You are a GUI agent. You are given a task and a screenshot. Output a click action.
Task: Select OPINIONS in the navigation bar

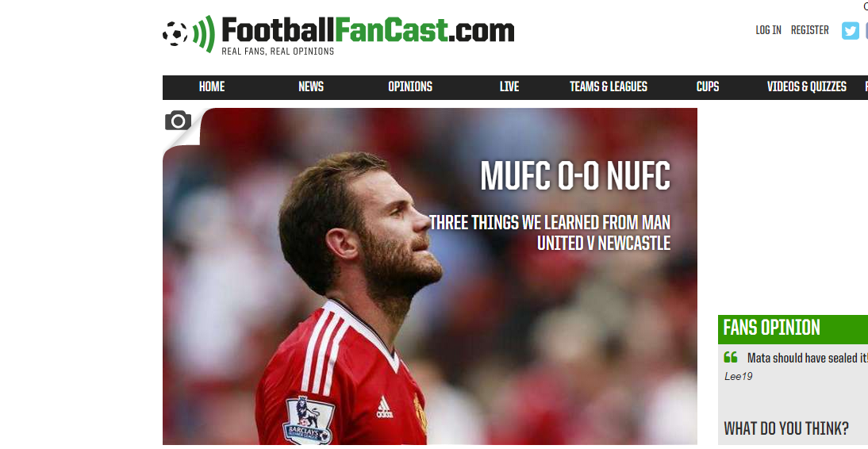410,87
